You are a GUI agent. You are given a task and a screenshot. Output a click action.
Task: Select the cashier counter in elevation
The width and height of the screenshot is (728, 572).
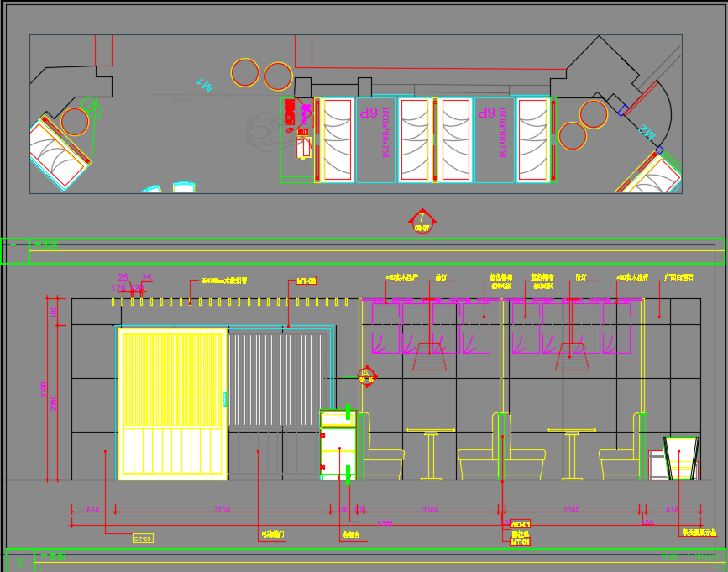(x=338, y=445)
